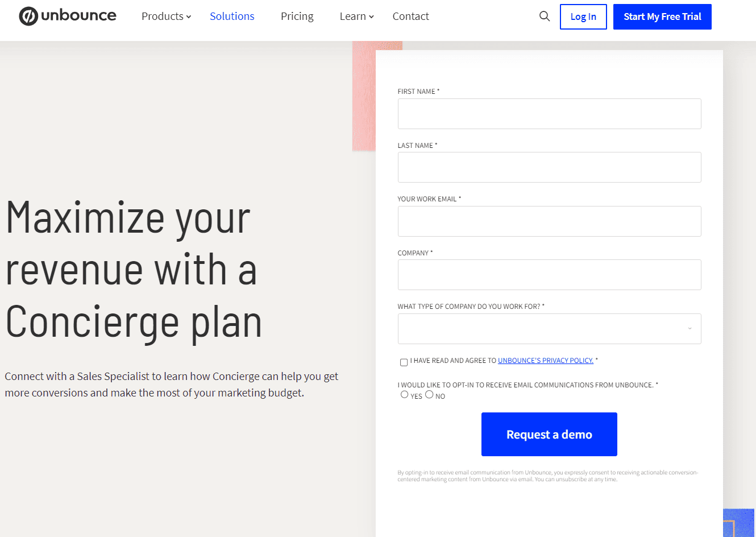Viewport: 756px width, 537px height.
Task: Click the Log In button
Action: (583, 16)
